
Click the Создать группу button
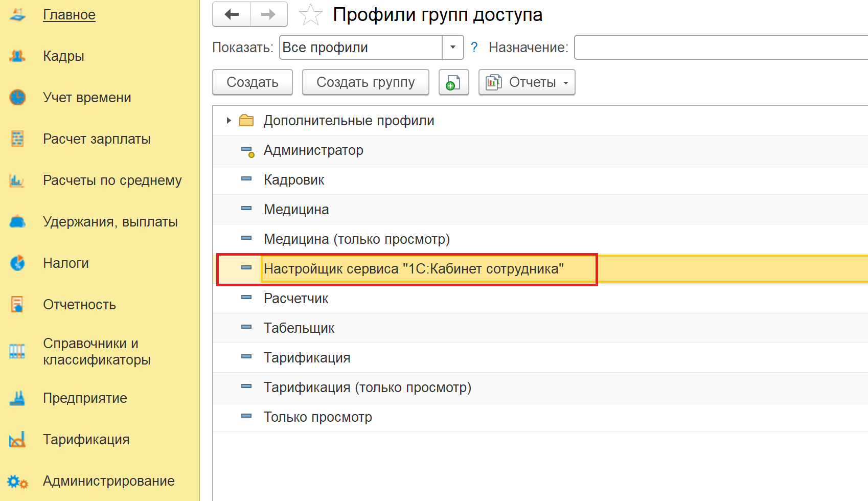pyautogui.click(x=366, y=82)
